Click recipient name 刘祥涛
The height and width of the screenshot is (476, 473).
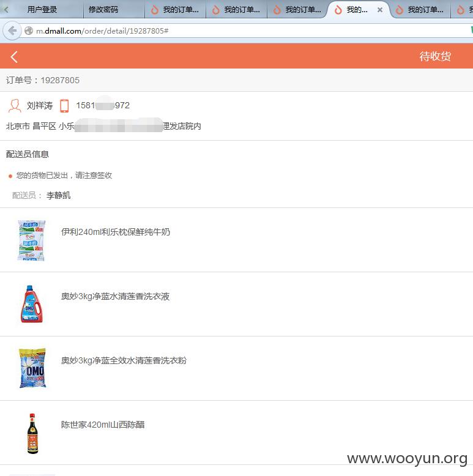[40, 105]
